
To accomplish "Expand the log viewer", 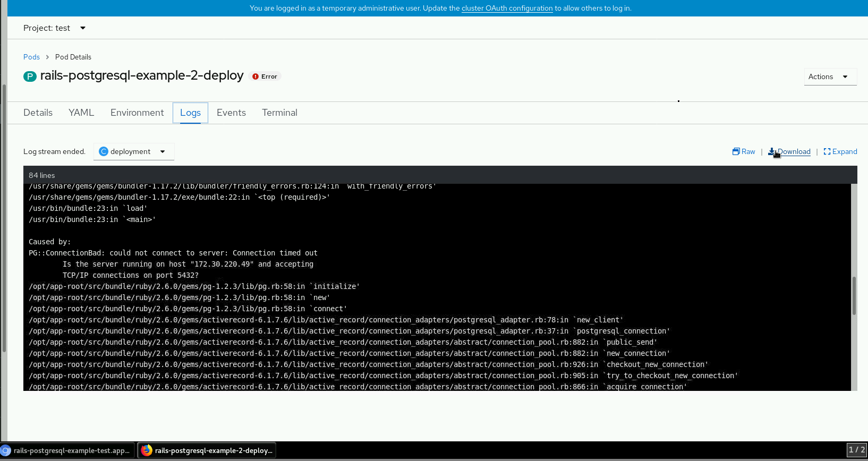I will 840,151.
